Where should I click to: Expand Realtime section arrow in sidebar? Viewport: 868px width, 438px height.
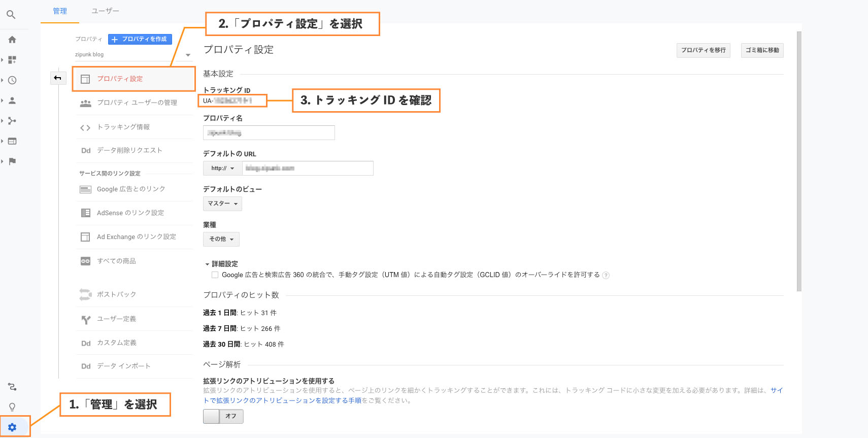pos(2,80)
